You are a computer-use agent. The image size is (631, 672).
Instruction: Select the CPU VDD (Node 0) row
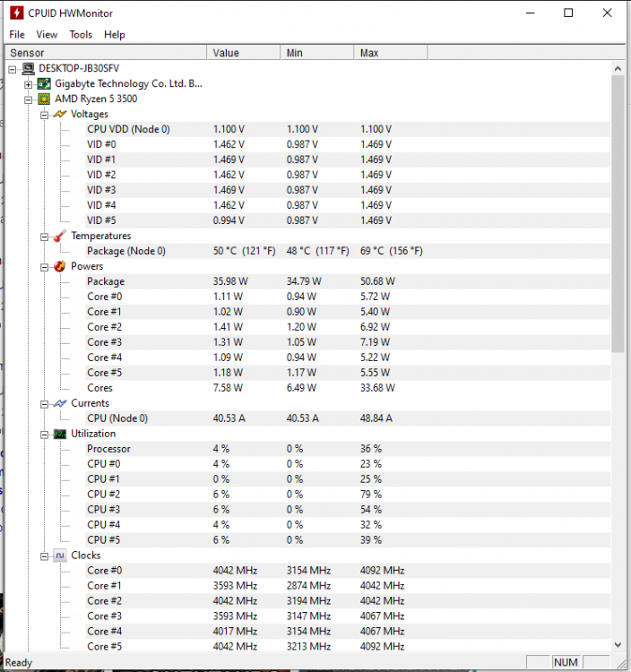coord(348,129)
